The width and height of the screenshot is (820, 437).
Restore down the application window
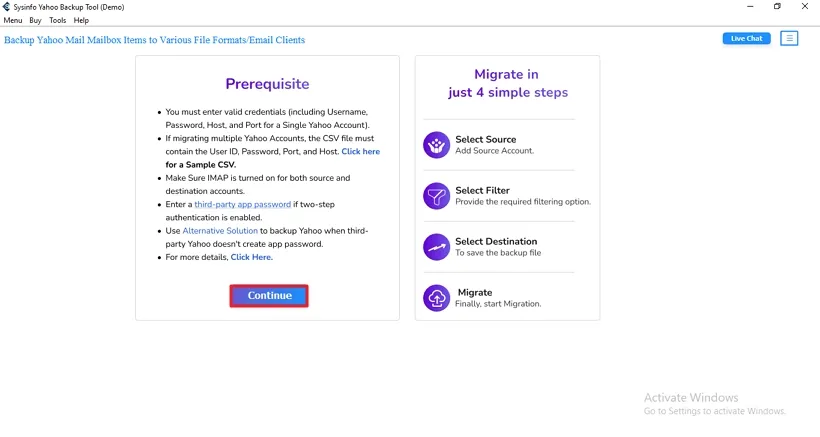tap(777, 7)
